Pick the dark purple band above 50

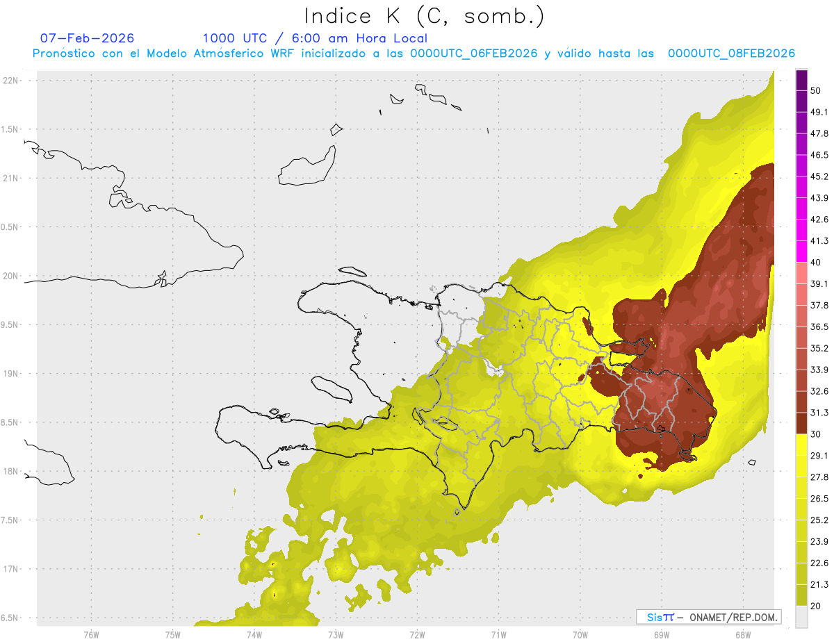coord(801,81)
